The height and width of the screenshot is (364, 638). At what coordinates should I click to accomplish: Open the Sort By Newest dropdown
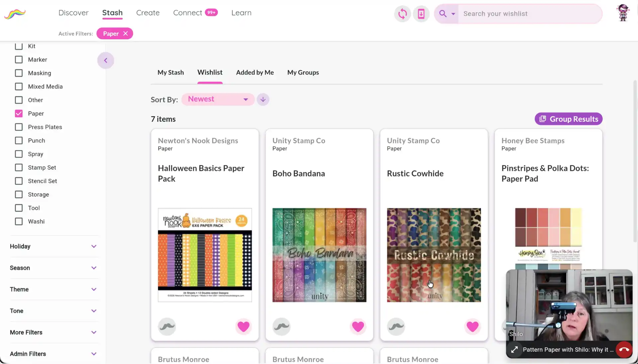coord(218,99)
